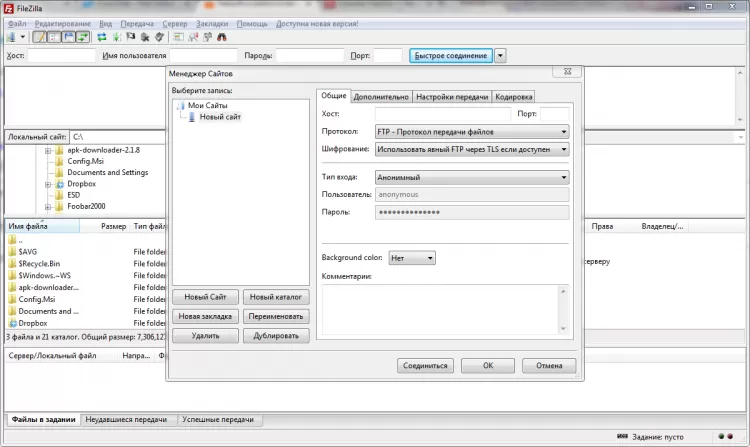Switch to the Успешные передачи tab
750x447 pixels.
(x=218, y=420)
